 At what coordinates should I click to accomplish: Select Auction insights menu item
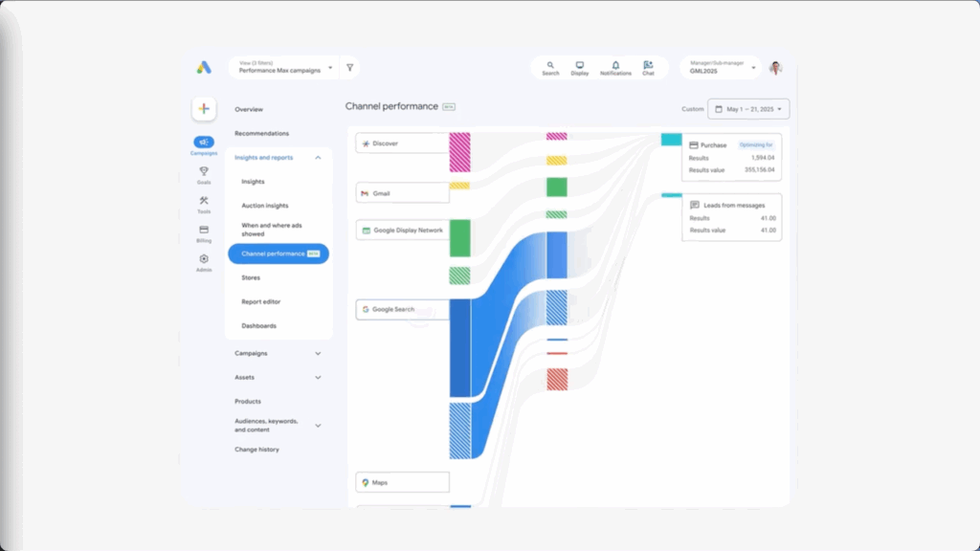pyautogui.click(x=265, y=206)
